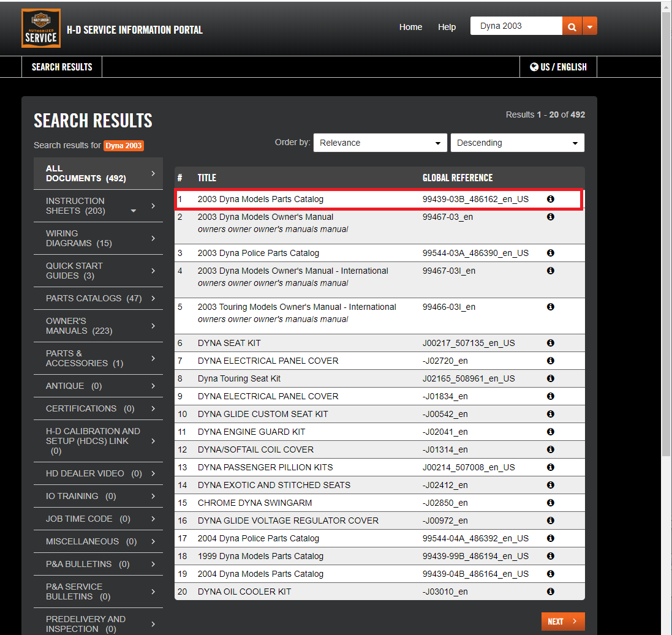Open the Order by Relevance dropdown
This screenshot has width=672, height=635.
pos(380,143)
